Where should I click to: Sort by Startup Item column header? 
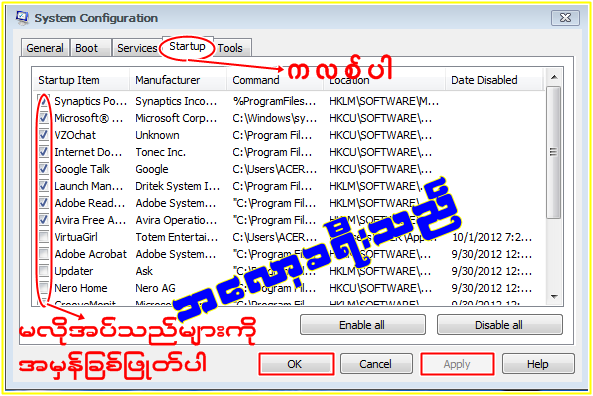(81, 80)
